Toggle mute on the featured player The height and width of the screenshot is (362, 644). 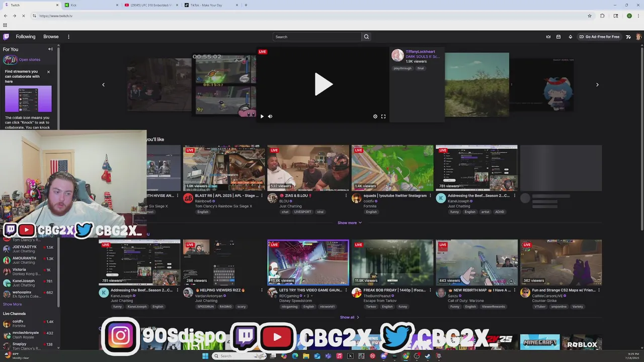pos(270,116)
